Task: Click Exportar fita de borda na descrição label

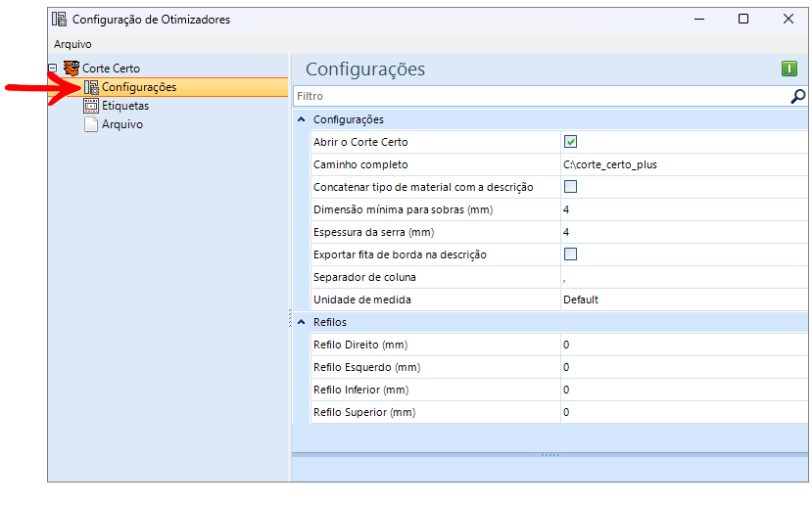Action: tap(400, 254)
